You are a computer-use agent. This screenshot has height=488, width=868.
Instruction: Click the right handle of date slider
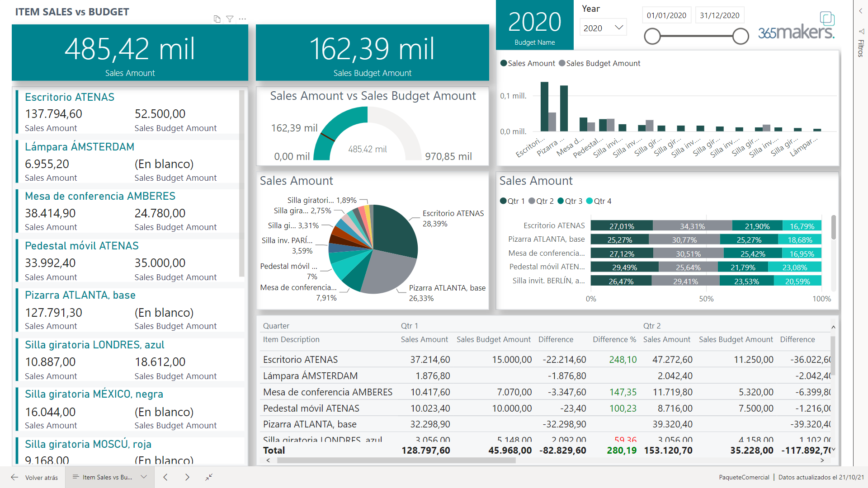[x=741, y=36]
